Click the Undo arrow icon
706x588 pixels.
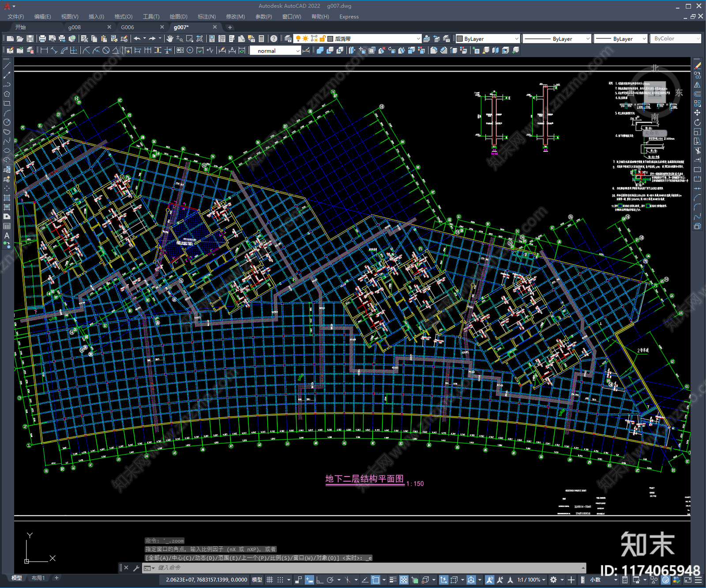(x=137, y=39)
